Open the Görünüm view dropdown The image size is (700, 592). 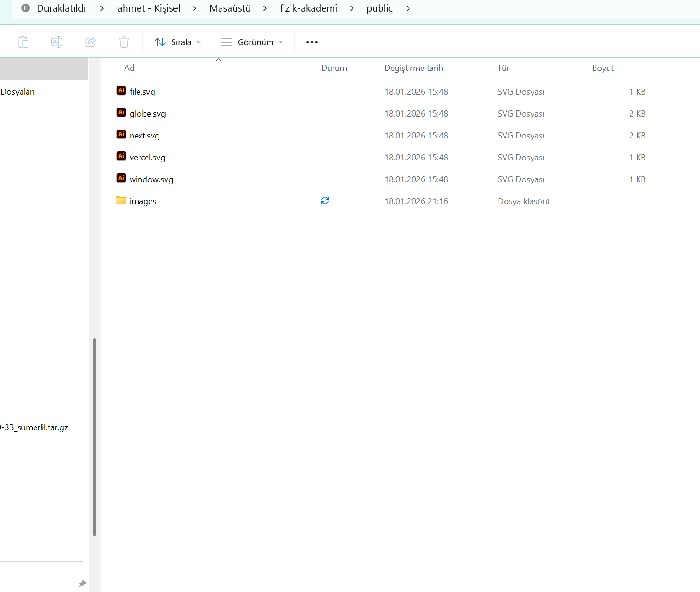[x=252, y=42]
